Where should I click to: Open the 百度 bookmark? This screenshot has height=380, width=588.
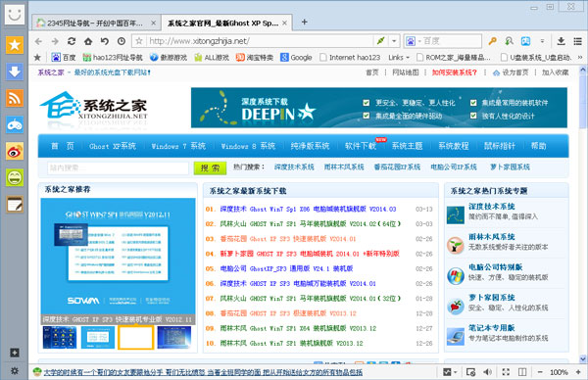pos(64,58)
